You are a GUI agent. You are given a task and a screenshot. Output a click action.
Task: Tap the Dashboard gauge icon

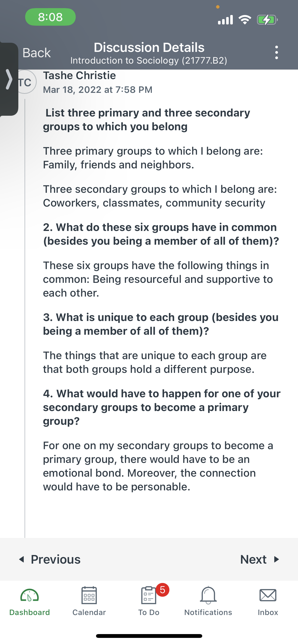[x=30, y=595]
